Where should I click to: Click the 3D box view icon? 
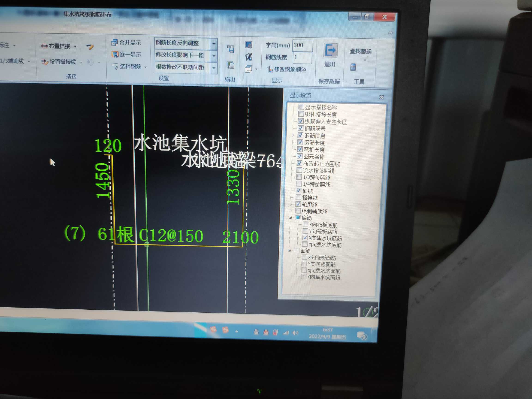coord(248,69)
